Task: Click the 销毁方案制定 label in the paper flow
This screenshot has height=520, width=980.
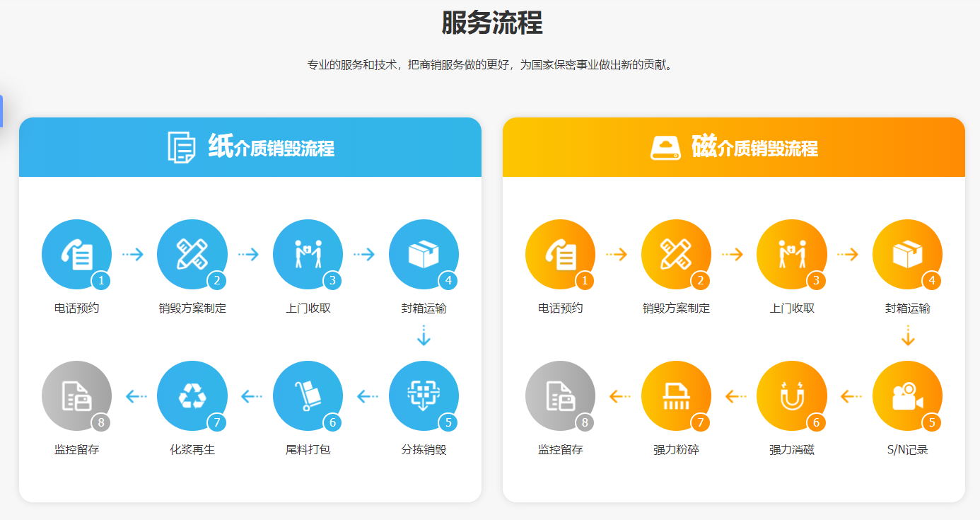Action: 192,308
